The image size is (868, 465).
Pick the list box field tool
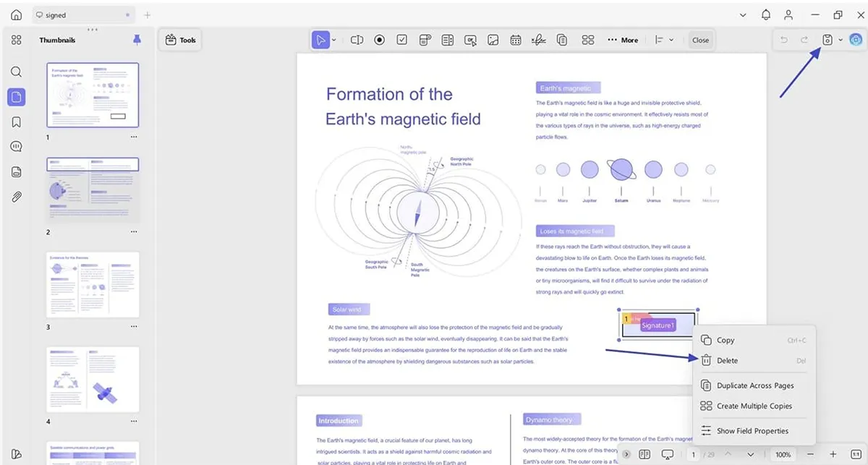tap(448, 40)
